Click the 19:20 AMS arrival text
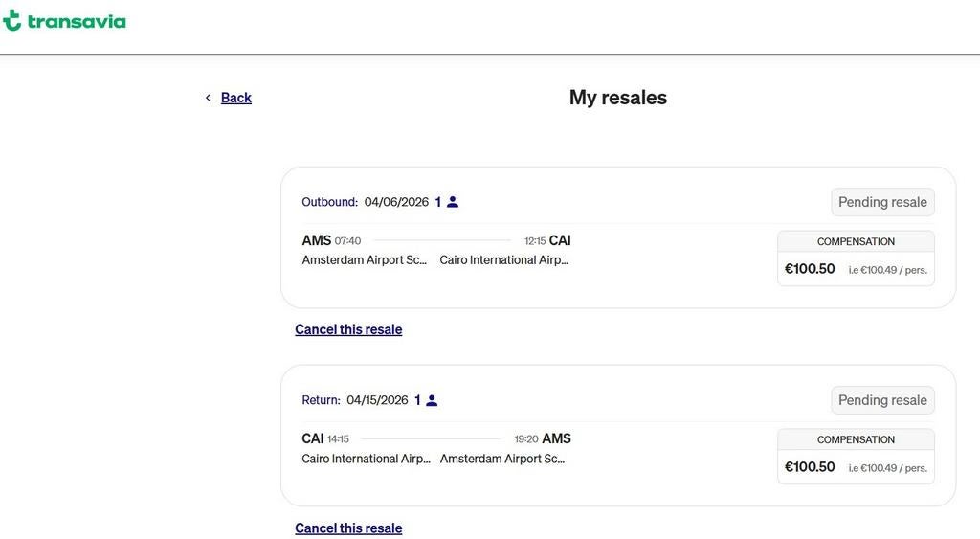980x539 pixels. coord(543,438)
